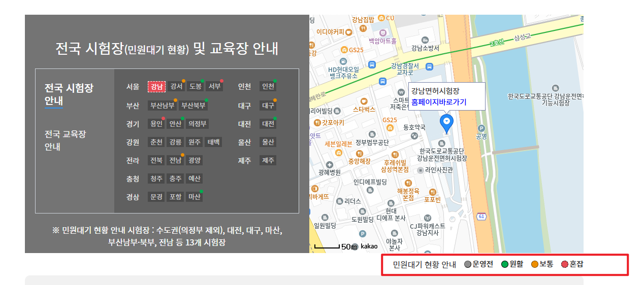Choose the 용인 test center
Screen dimensions: 644x285
(156, 124)
